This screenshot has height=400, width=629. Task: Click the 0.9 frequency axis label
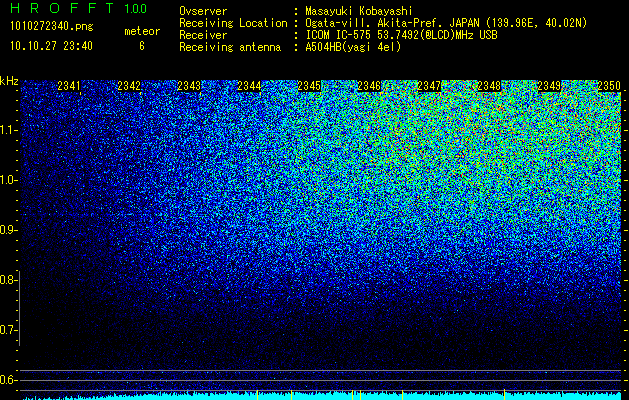click(x=8, y=230)
